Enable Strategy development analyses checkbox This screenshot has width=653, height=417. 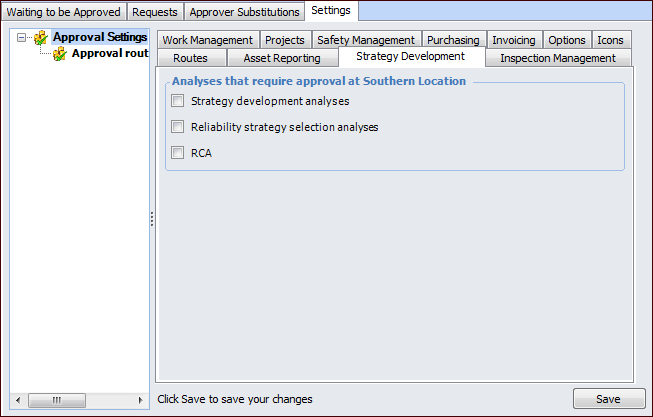pos(178,101)
